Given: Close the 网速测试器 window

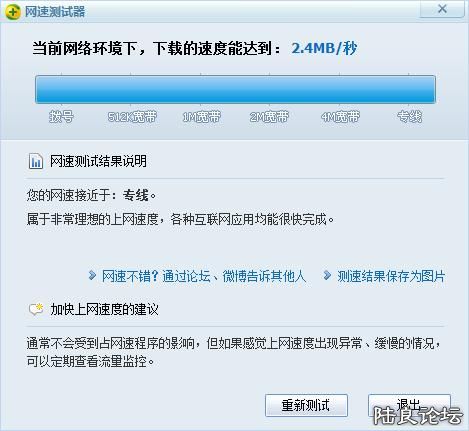Looking at the screenshot, I should (442, 9).
